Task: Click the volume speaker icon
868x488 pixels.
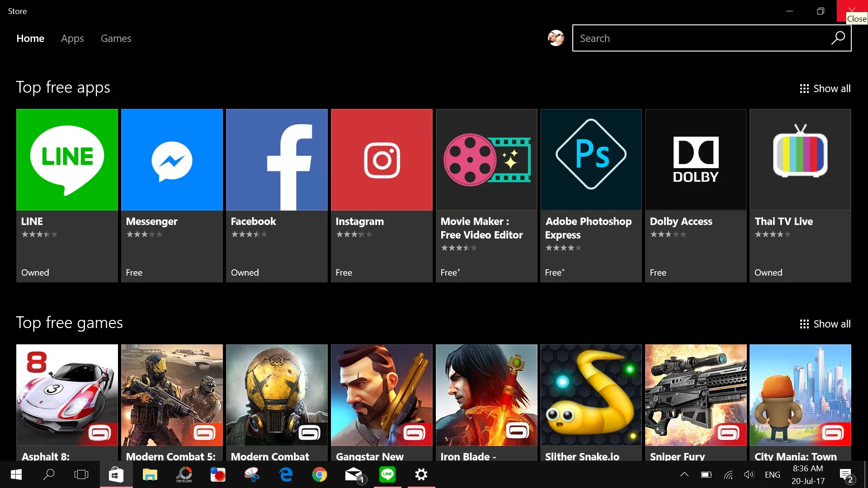Action: pyautogui.click(x=749, y=474)
